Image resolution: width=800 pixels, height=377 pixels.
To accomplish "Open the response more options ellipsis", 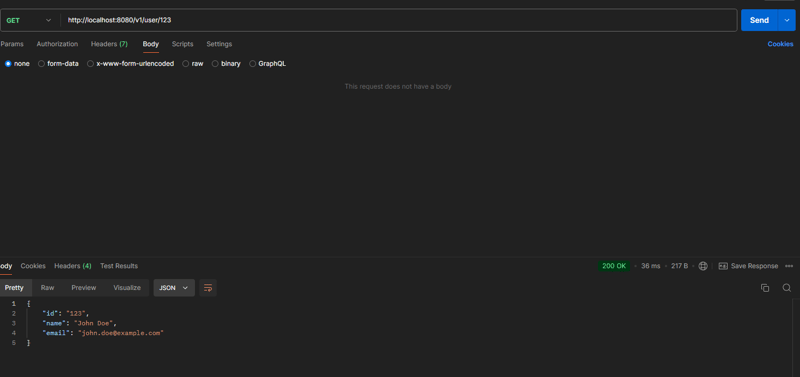I will [789, 266].
